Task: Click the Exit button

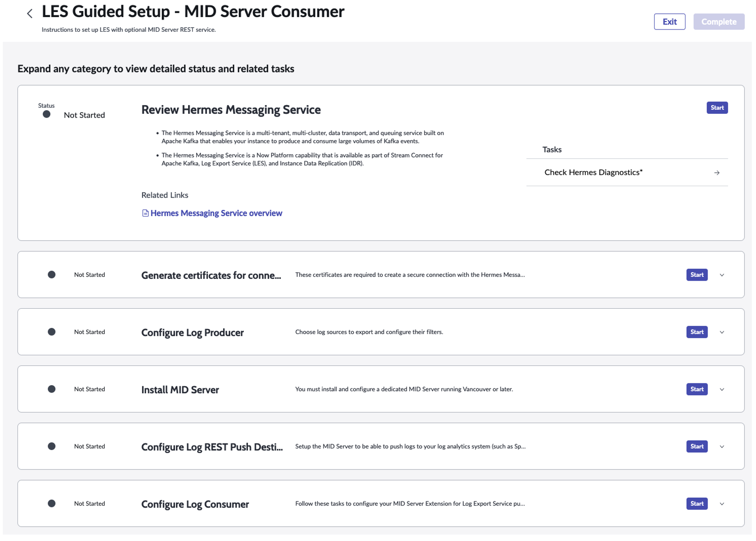Action: click(x=669, y=22)
